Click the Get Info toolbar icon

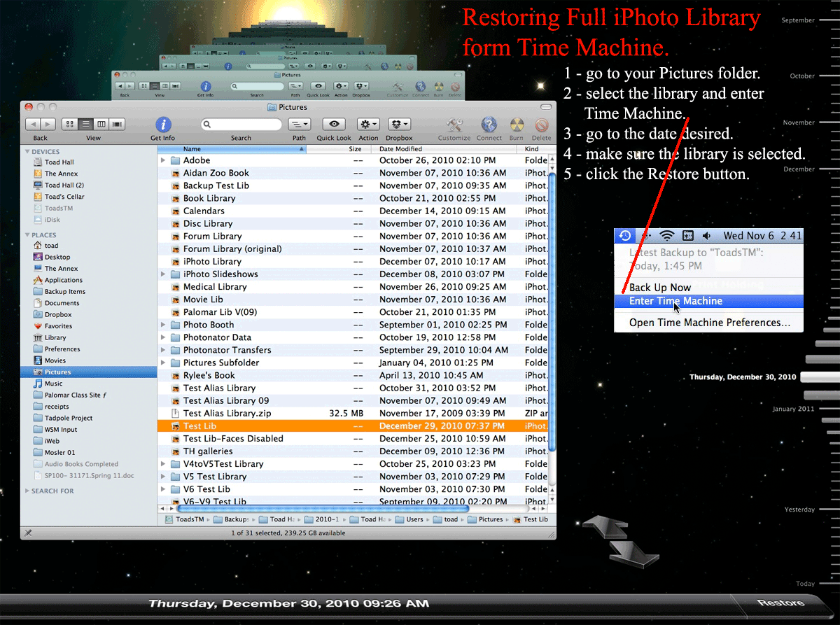(x=163, y=125)
